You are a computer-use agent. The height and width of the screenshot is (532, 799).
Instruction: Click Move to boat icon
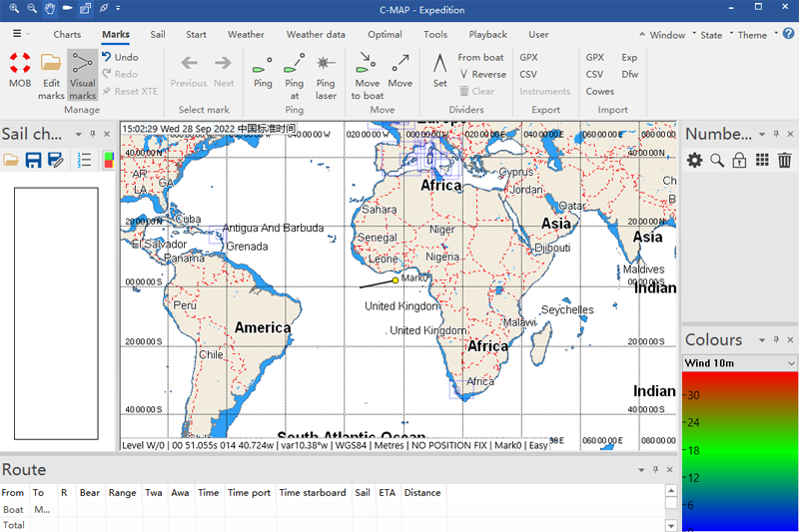coord(367,65)
